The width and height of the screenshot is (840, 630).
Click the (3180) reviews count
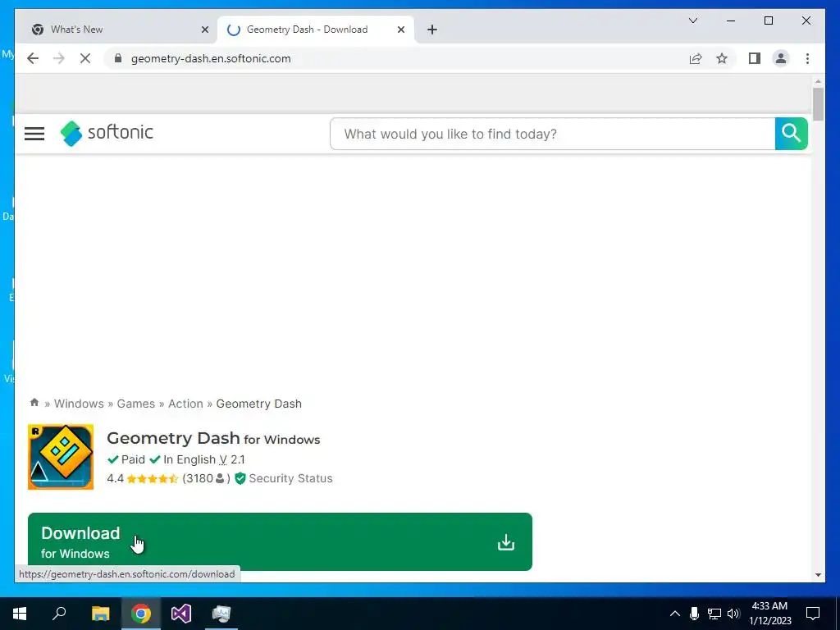[206, 478]
